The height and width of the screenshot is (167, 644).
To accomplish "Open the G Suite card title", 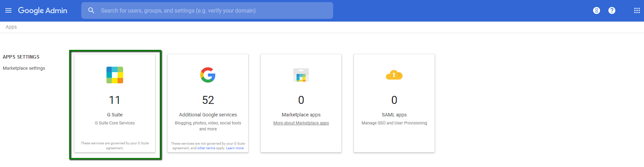I will point(115,115).
